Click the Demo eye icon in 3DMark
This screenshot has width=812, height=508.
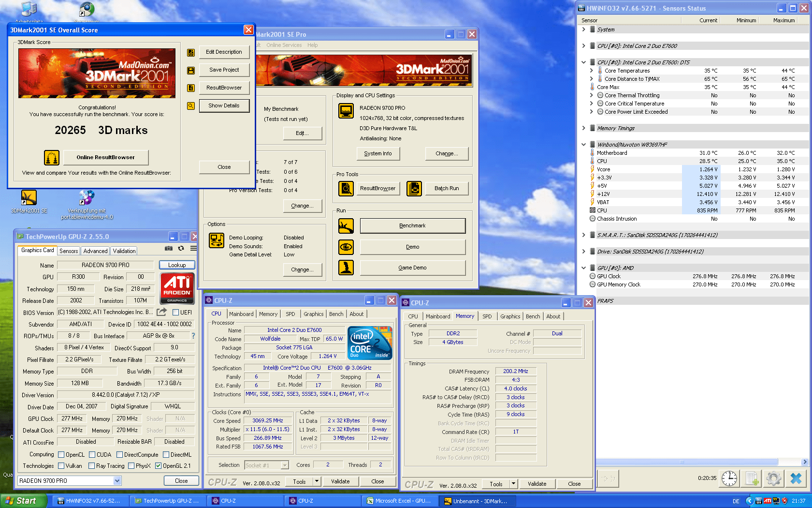pos(346,247)
